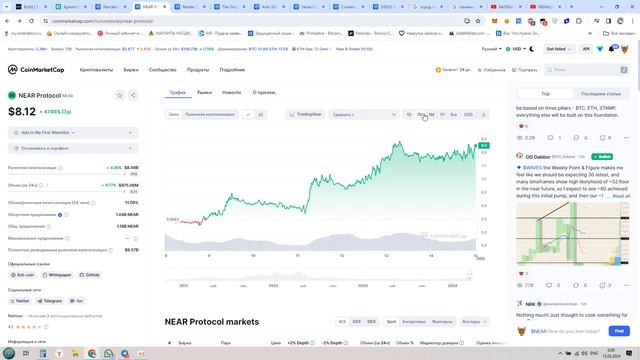Click the blue diamond icon in header

click(600, 49)
